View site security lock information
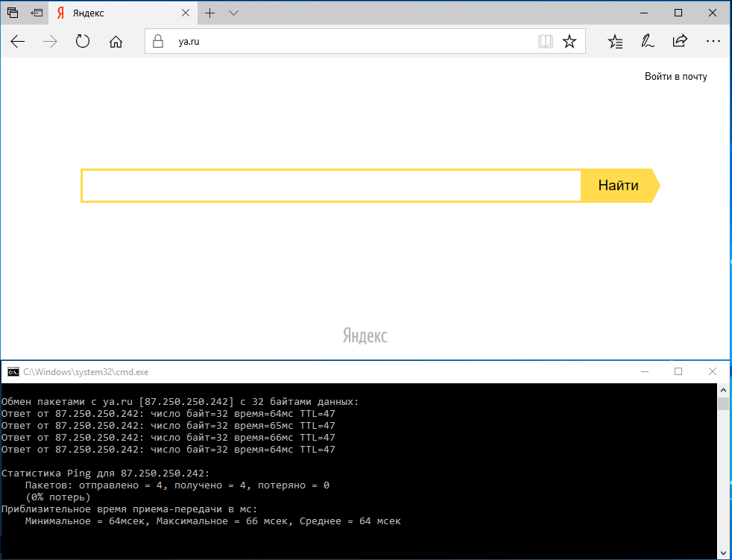 [158, 42]
